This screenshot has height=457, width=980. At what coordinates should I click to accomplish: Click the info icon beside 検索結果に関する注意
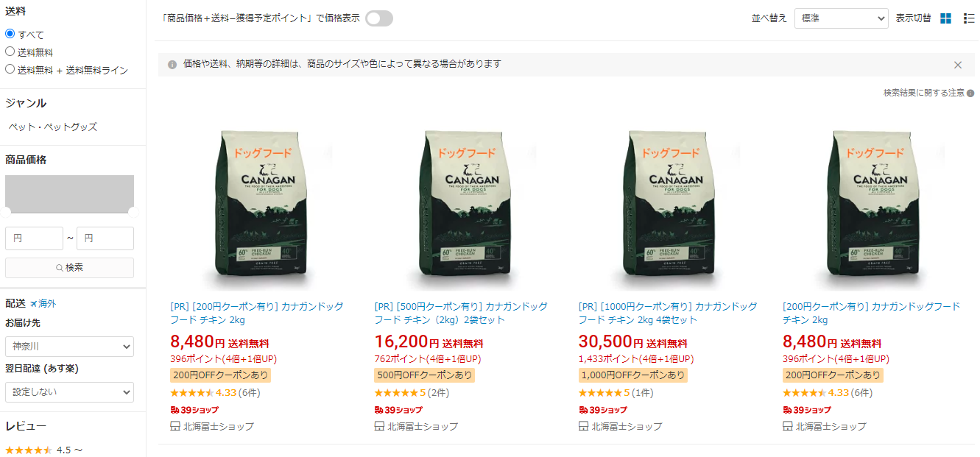tap(970, 93)
